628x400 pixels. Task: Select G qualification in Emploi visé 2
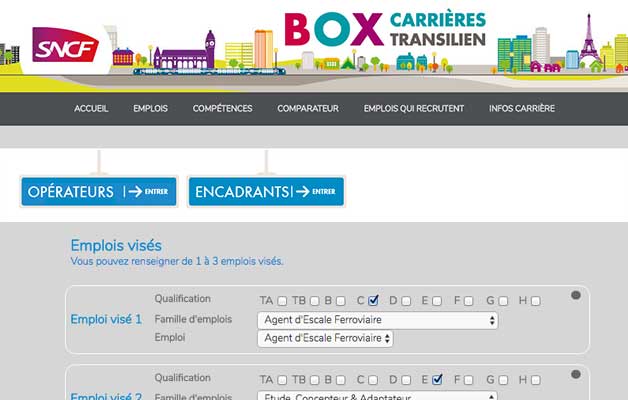[x=503, y=380]
